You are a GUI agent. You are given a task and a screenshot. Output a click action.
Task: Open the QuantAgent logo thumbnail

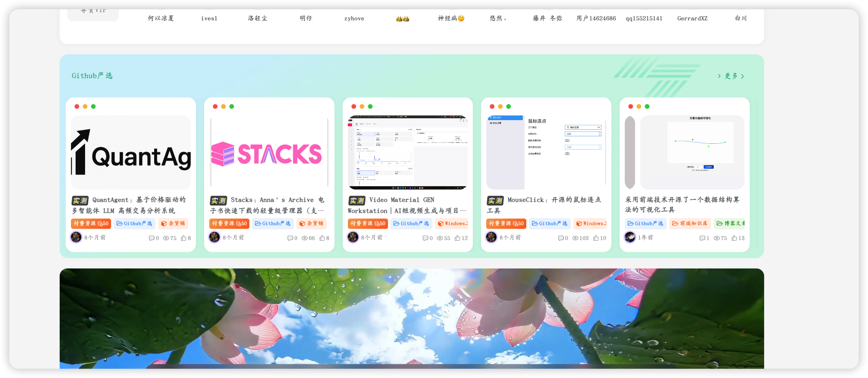[x=131, y=152]
